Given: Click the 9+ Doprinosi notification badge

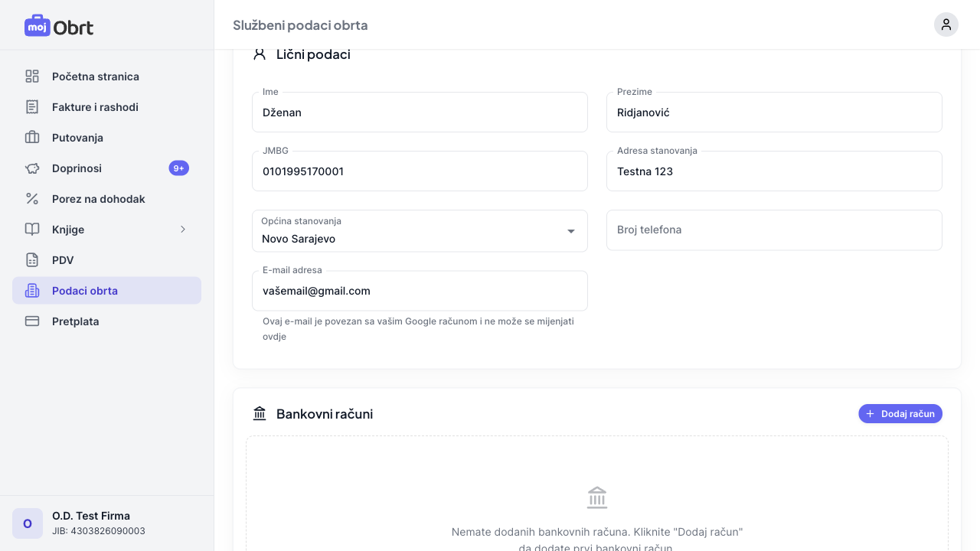Looking at the screenshot, I should [178, 168].
